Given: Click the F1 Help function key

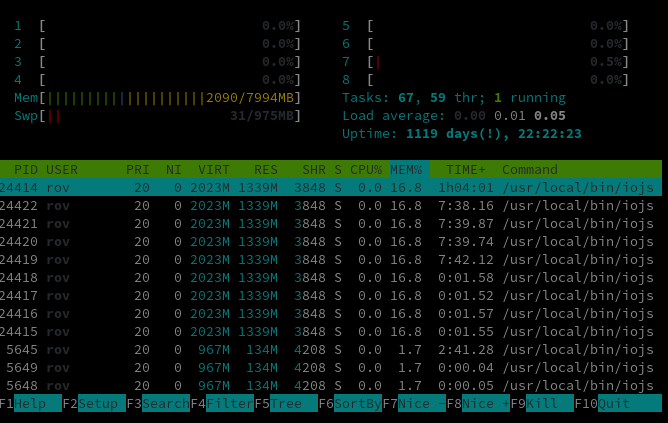Looking at the screenshot, I should click(x=30, y=403).
